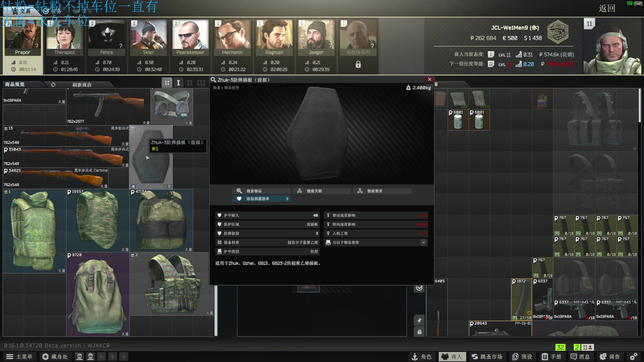Click the locked arena referee trader padlock
This screenshot has height=362, width=644.
(x=358, y=64)
